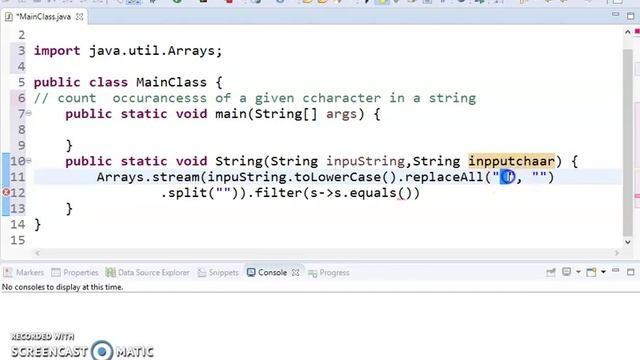
Task: Close the Console view
Action: 296,272
